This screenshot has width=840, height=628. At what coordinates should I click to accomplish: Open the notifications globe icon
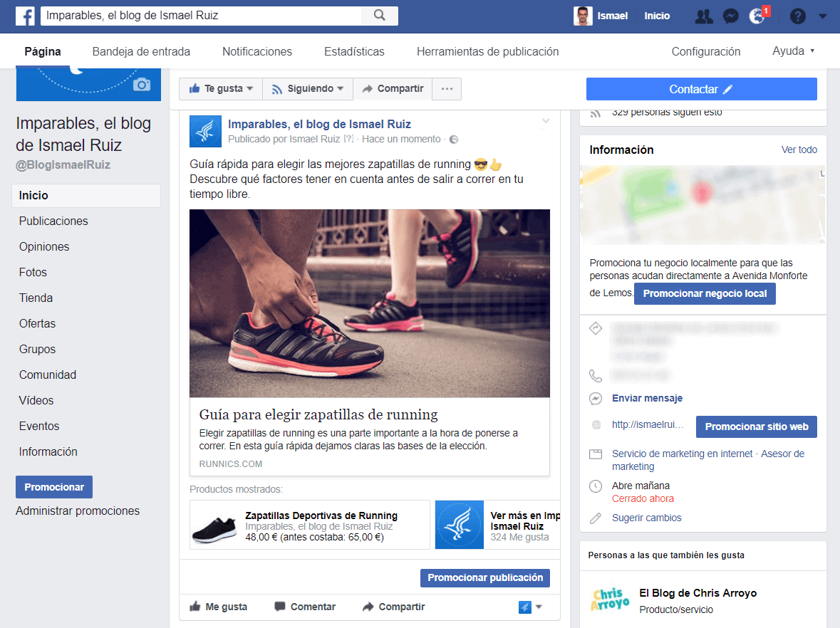757,16
